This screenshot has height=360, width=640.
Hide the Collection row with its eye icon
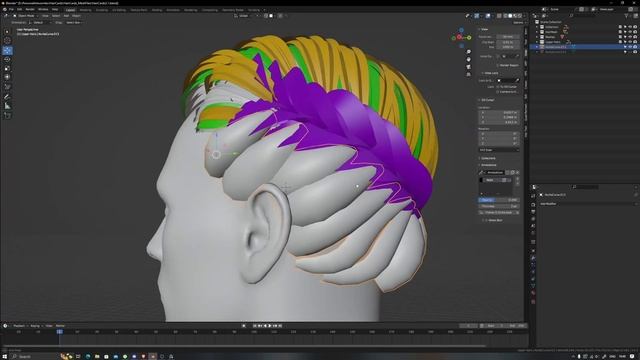(x=630, y=27)
